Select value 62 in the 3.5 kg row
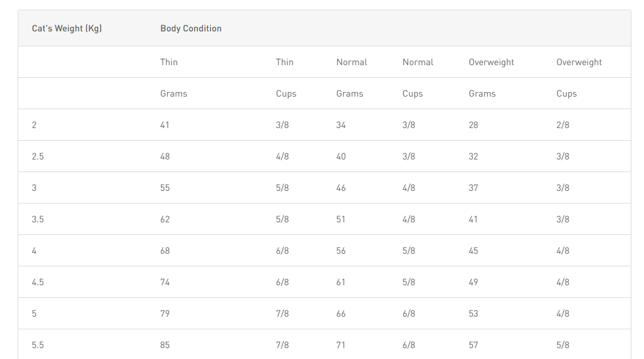Image resolution: width=644 pixels, height=359 pixels. tap(165, 220)
